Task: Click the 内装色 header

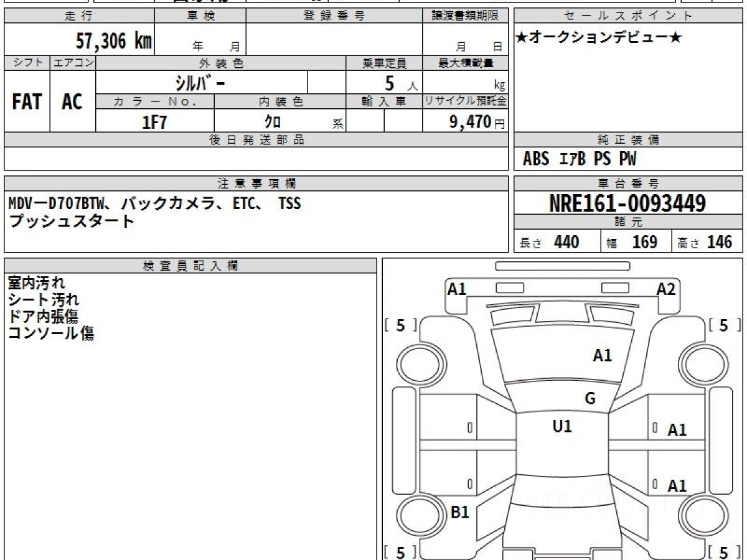Action: point(280,102)
